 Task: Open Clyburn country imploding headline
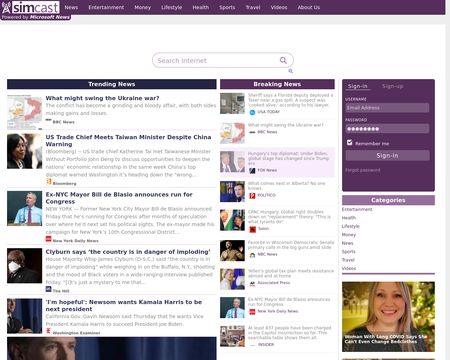pyautogui.click(x=128, y=252)
